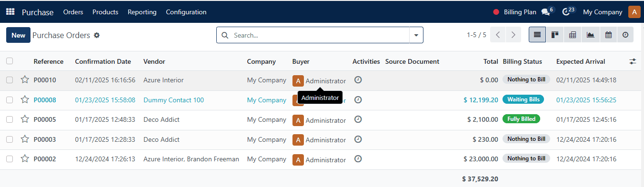
Task: Sort by Billing Status column header
Action: click(523, 61)
